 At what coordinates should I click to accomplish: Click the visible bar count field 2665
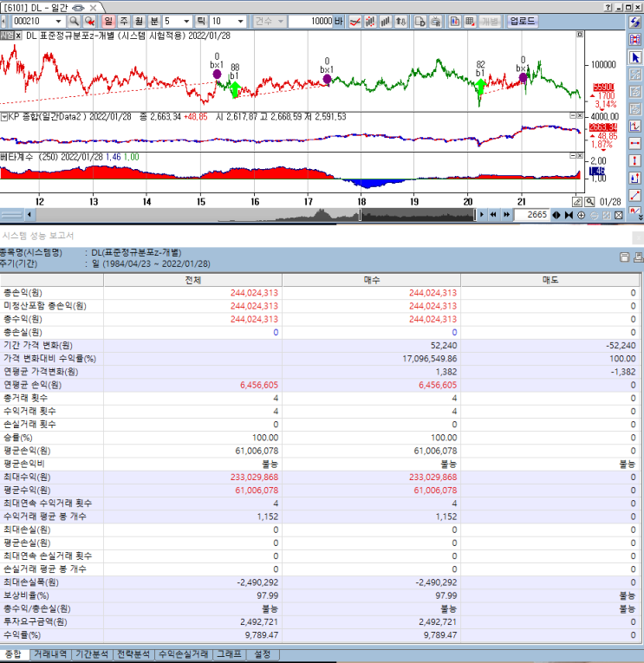pos(531,215)
